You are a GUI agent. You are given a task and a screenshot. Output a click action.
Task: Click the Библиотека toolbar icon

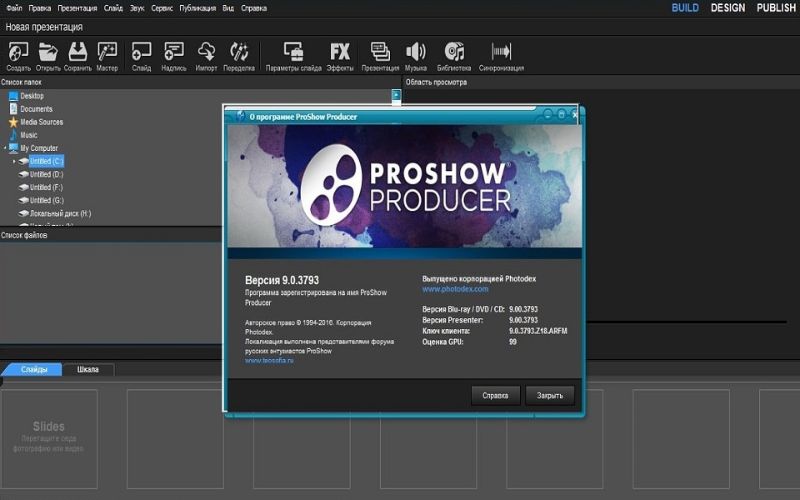point(455,52)
